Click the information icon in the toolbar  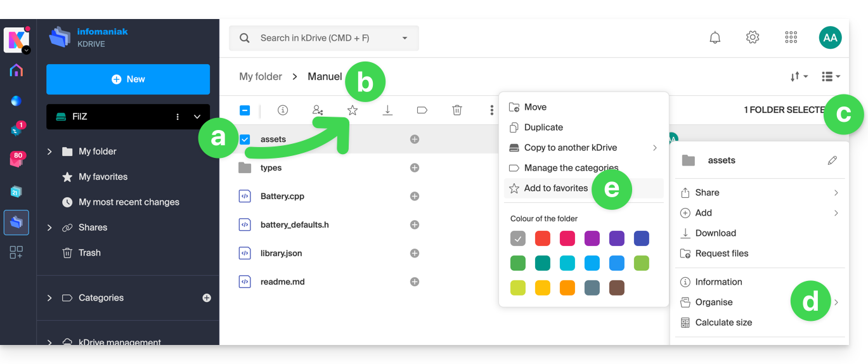(x=283, y=110)
